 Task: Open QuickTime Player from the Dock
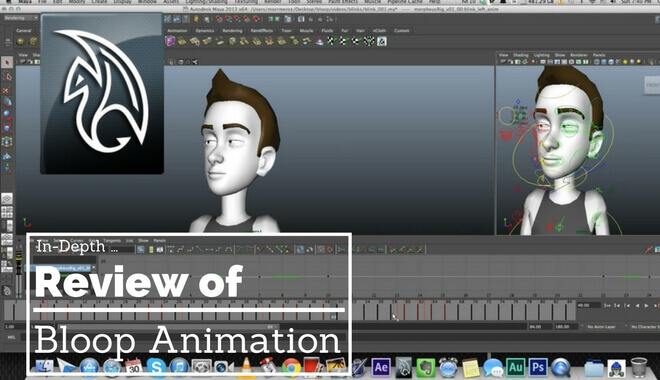[x=560, y=367]
